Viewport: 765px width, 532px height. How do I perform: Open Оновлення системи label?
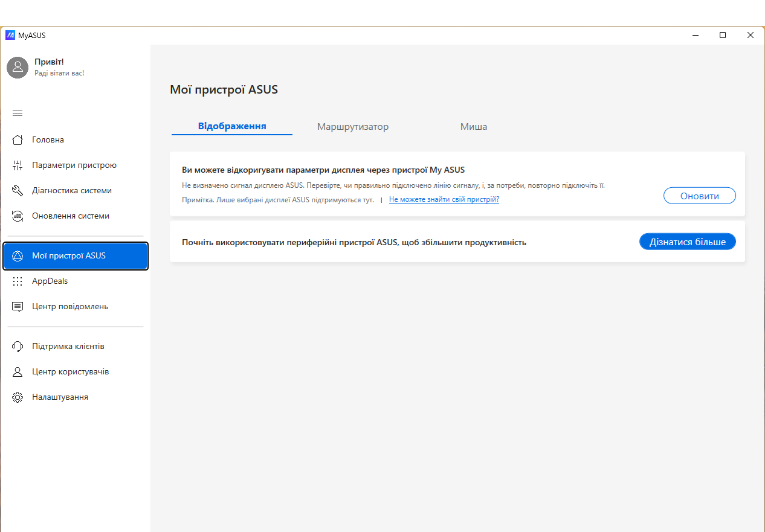tap(71, 216)
